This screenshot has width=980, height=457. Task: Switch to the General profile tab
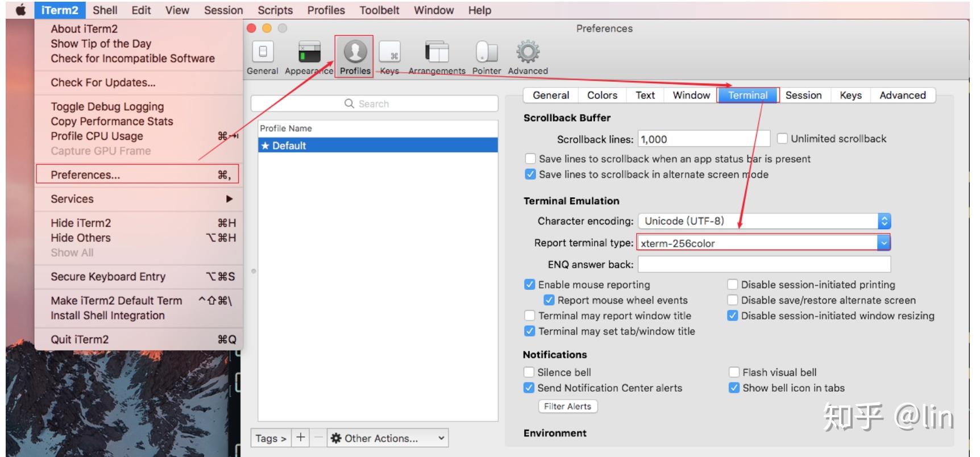pos(551,95)
